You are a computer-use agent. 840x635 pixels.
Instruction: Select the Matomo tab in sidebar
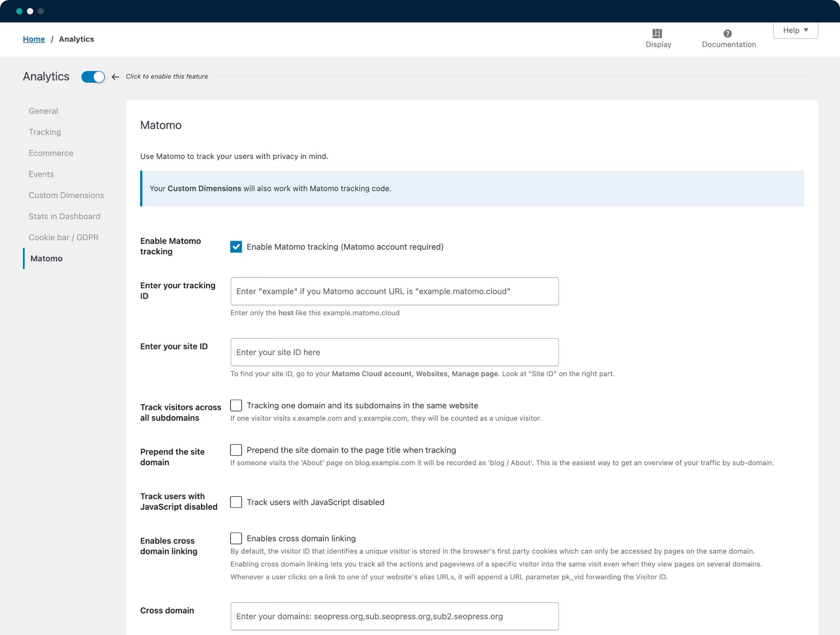click(x=46, y=259)
